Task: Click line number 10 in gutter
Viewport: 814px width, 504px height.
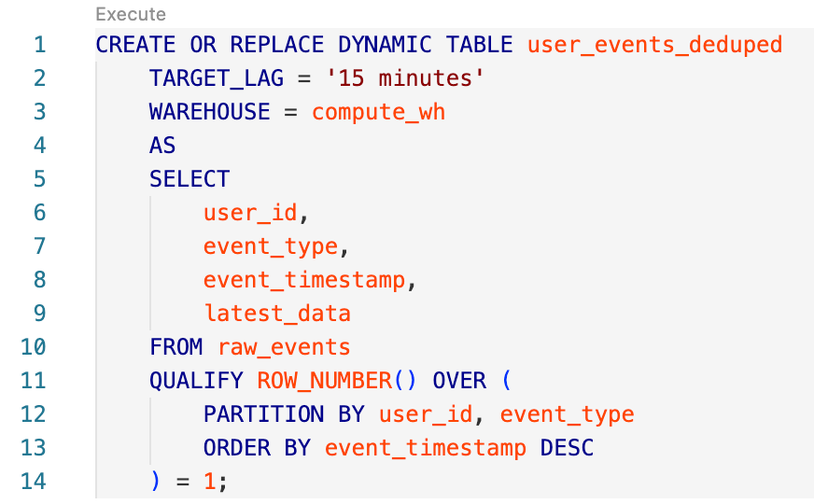Action: (34, 346)
